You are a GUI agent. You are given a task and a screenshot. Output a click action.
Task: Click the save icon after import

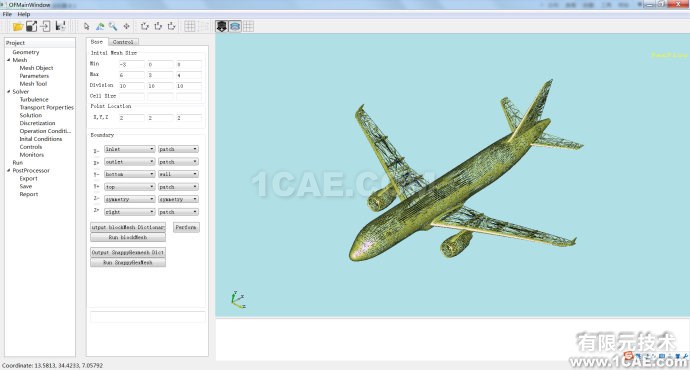(x=60, y=26)
